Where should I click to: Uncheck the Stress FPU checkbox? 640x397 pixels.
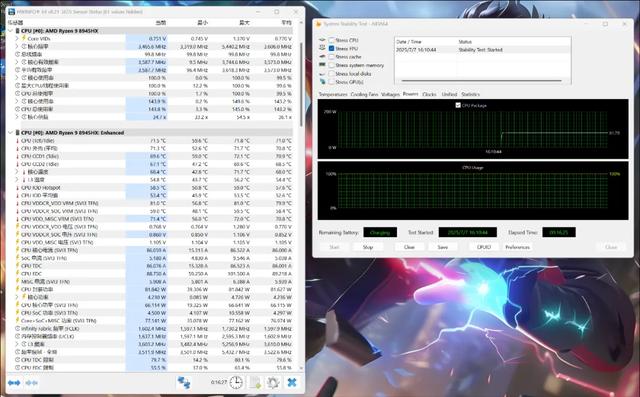(x=331, y=48)
